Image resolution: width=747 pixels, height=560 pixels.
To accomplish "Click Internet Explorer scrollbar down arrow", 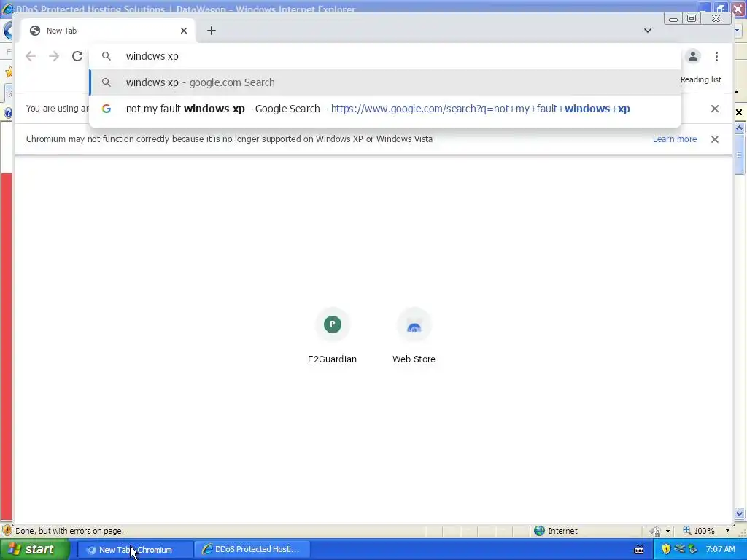I will tap(740, 514).
